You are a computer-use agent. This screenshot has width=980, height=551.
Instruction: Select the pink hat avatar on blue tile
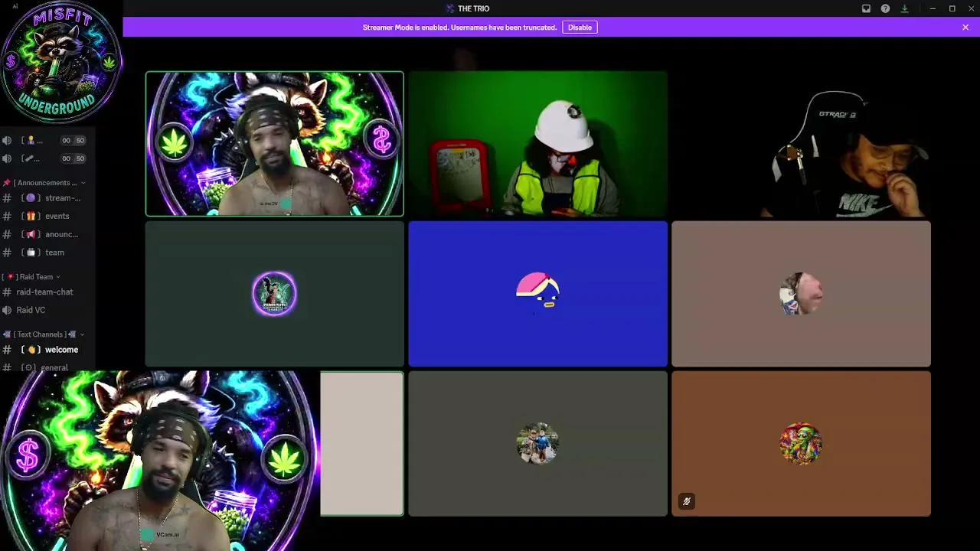click(537, 294)
